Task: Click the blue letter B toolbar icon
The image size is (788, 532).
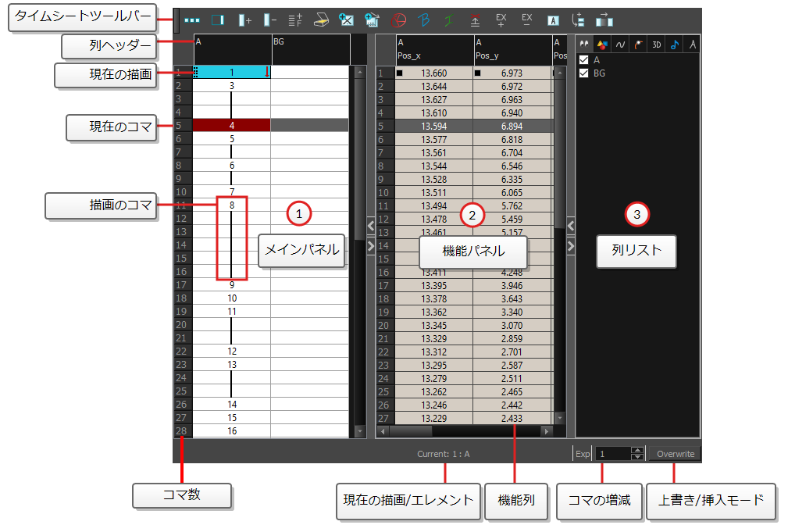Action: point(424,20)
